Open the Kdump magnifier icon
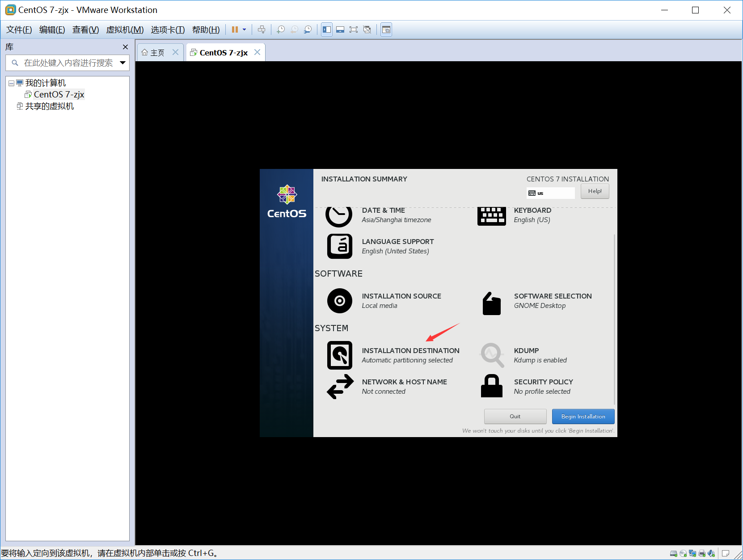Image resolution: width=743 pixels, height=560 pixels. [x=492, y=355]
